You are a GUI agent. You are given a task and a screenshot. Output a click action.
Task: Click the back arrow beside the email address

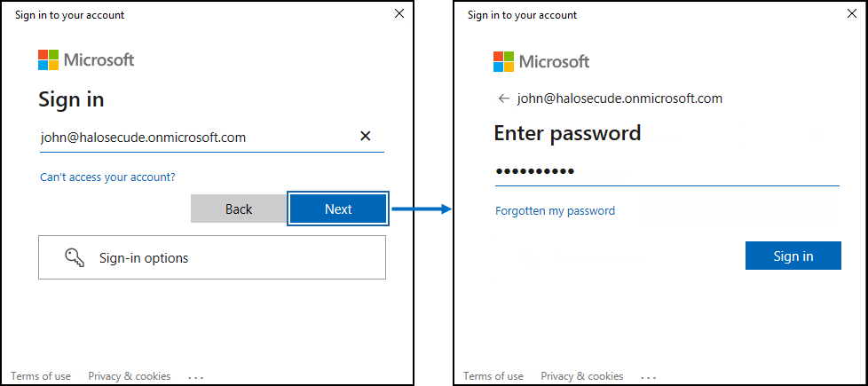pyautogui.click(x=504, y=98)
